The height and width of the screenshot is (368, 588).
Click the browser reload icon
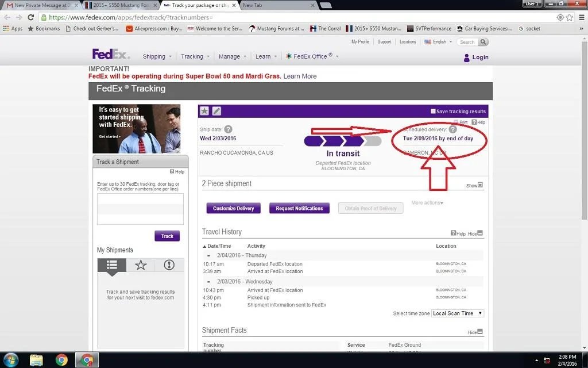31,17
